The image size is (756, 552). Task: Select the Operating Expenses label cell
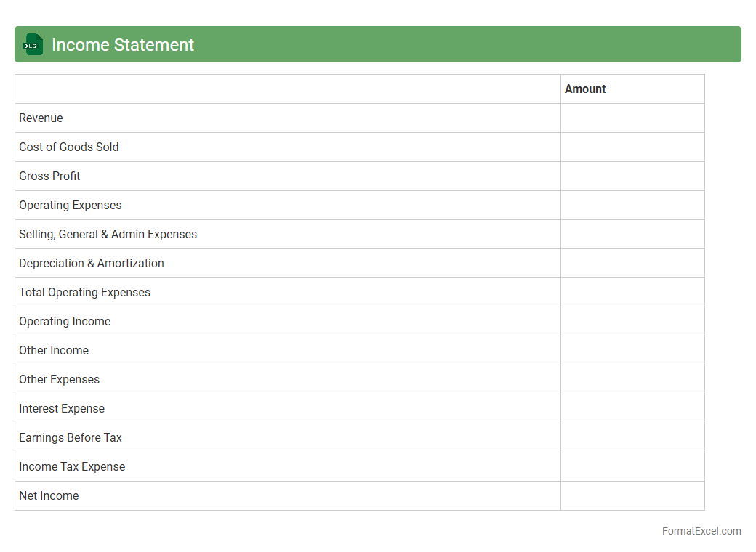[x=71, y=206]
